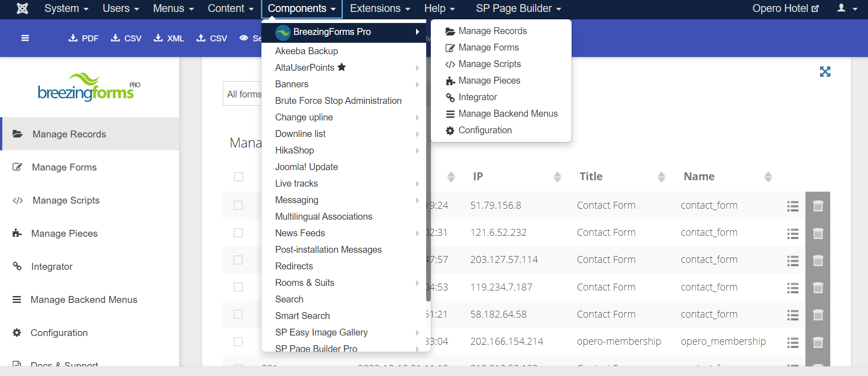This screenshot has width=868, height=376.
Task: View details list icon for 121.6.52.232 record
Action: (793, 234)
